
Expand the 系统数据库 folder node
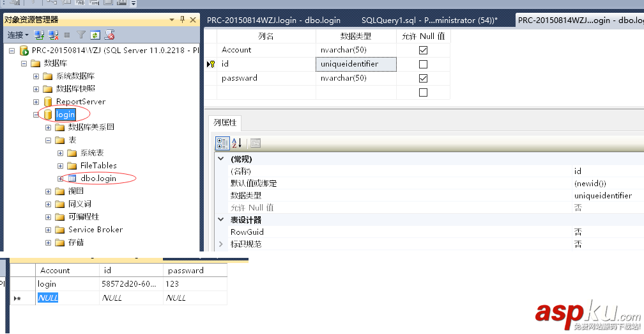(x=36, y=76)
